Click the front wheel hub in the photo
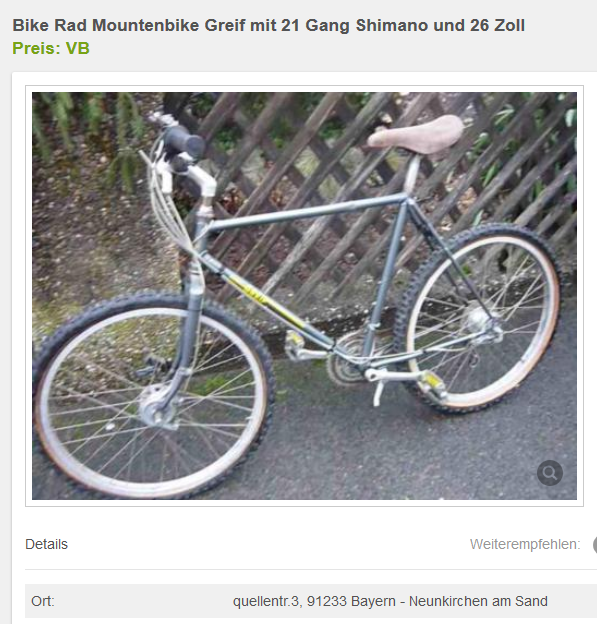 click(x=157, y=407)
